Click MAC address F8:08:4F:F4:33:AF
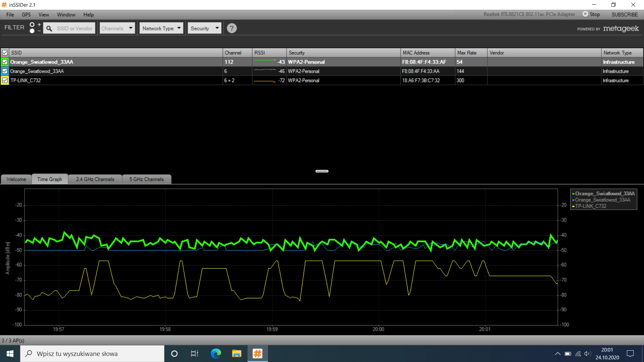Screen dimensions: 644x362 tap(424, 62)
